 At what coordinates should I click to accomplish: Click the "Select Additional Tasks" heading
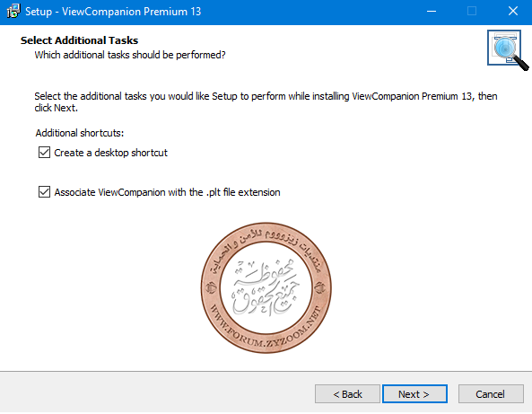click(79, 40)
